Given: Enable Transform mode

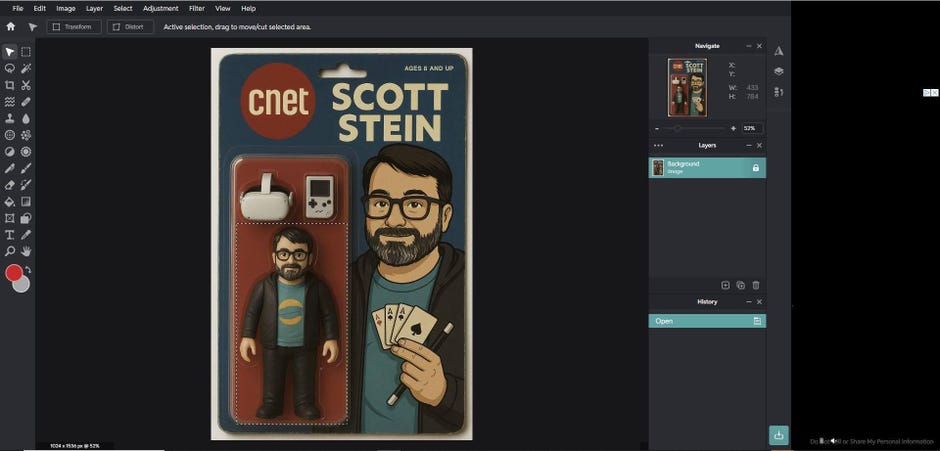Looking at the screenshot, I should [x=74, y=27].
